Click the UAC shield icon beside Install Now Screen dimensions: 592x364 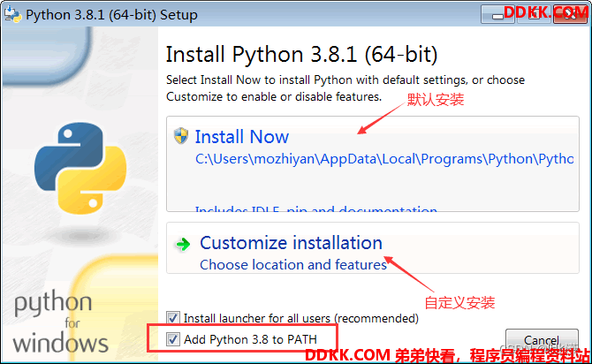pos(181,136)
